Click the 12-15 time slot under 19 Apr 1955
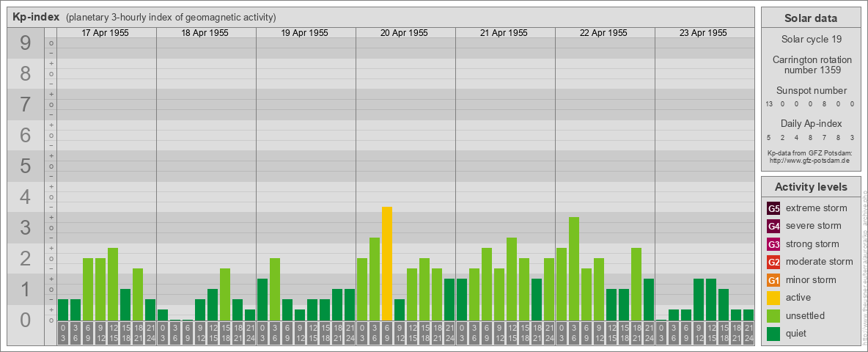Viewport: 868px width, 352px height. coord(312,334)
